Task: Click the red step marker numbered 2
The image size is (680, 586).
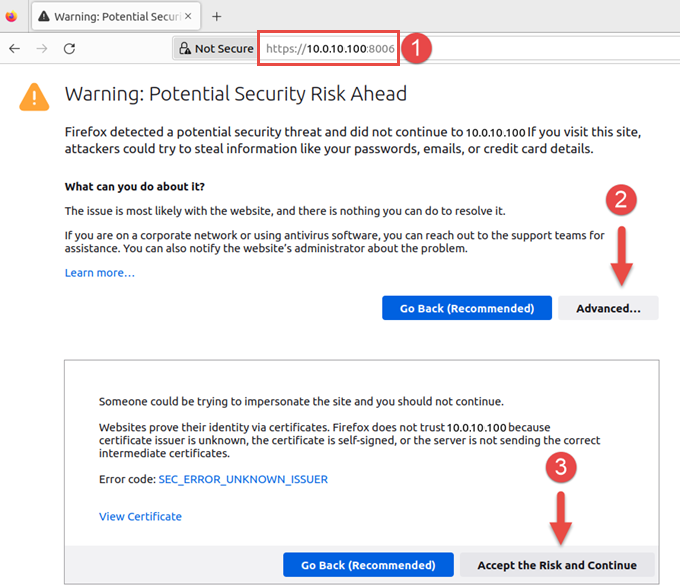Action: point(621,199)
